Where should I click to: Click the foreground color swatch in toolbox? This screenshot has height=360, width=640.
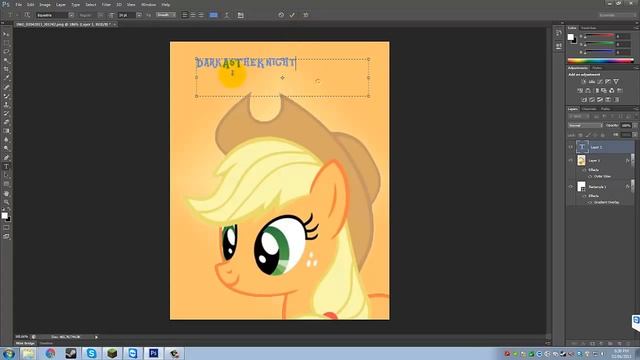[4, 216]
